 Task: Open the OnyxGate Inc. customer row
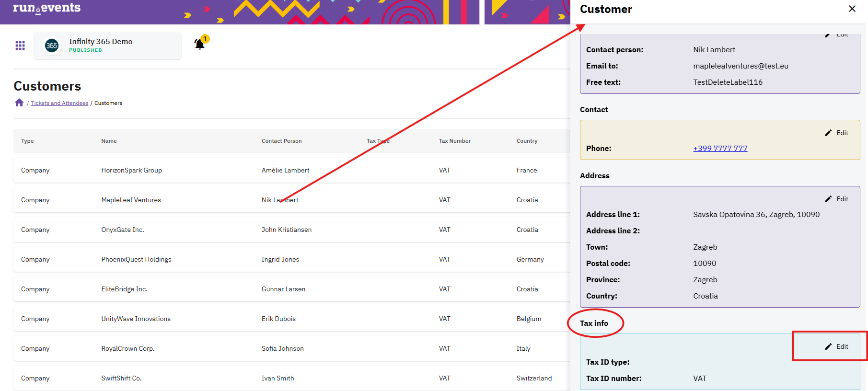122,230
